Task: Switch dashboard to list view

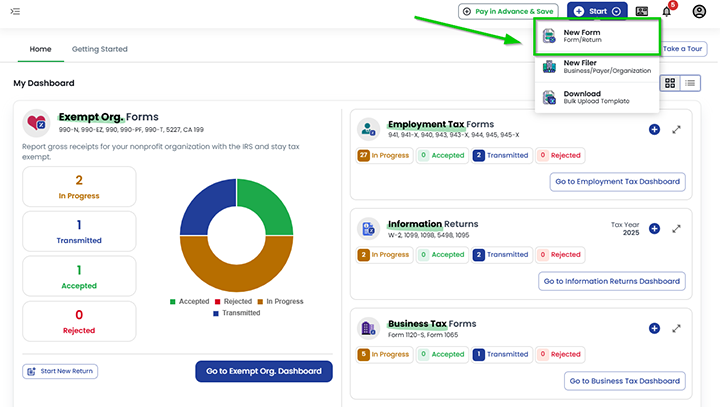Action: point(690,83)
